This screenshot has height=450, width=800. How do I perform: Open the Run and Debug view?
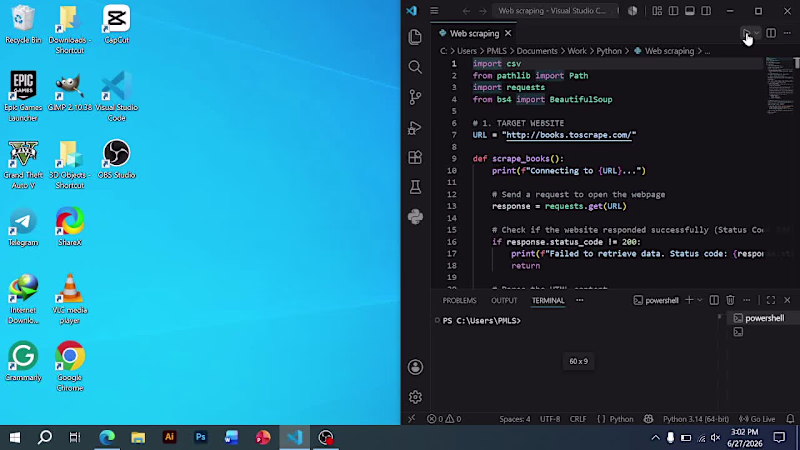coord(415,127)
